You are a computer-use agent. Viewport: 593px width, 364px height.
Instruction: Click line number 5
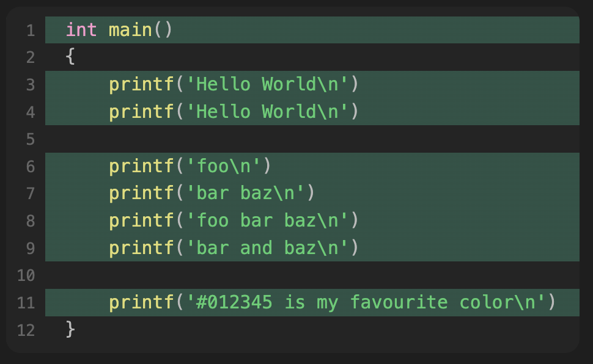click(30, 139)
